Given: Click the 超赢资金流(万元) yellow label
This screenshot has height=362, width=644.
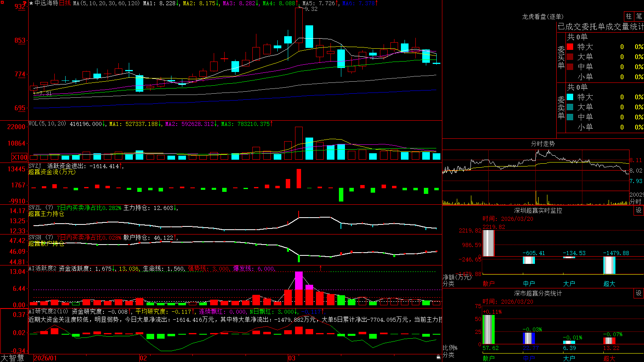Looking at the screenshot, I should (52, 172).
